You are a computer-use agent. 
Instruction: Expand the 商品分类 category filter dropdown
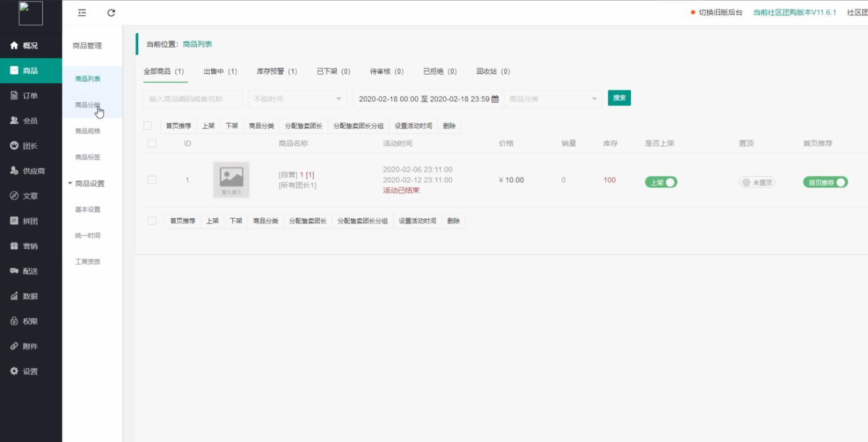click(553, 99)
